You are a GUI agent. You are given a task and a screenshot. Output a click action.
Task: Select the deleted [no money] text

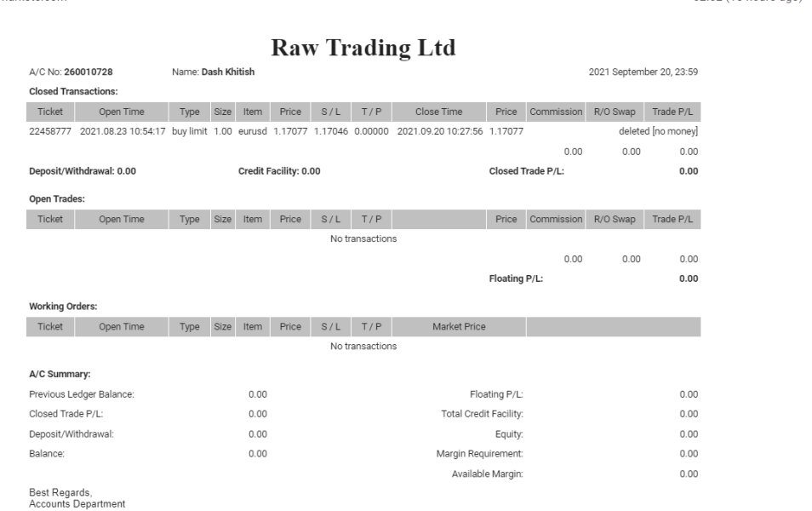click(x=658, y=131)
